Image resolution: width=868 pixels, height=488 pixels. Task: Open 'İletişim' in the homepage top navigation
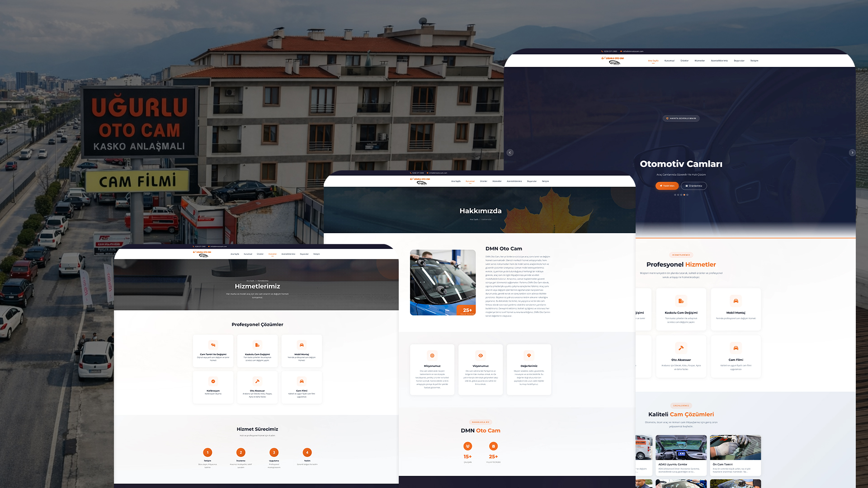point(754,61)
